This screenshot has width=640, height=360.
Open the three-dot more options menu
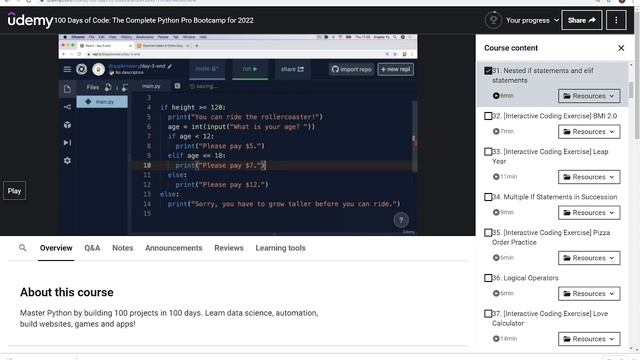616,20
